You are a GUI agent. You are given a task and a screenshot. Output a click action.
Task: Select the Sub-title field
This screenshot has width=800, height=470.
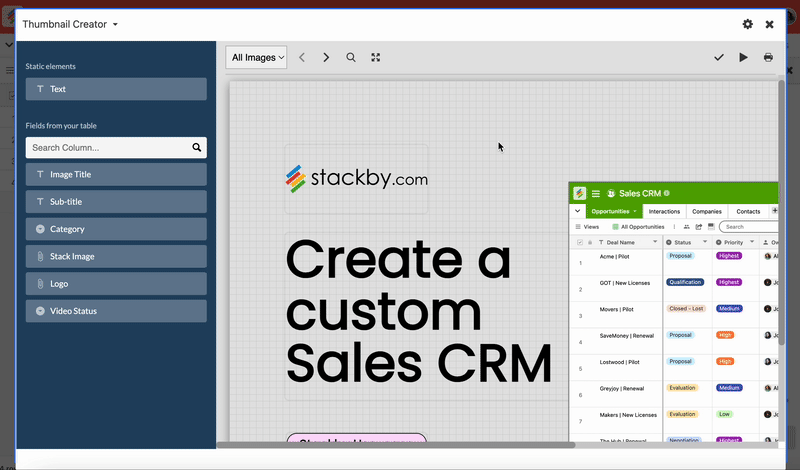click(116, 202)
